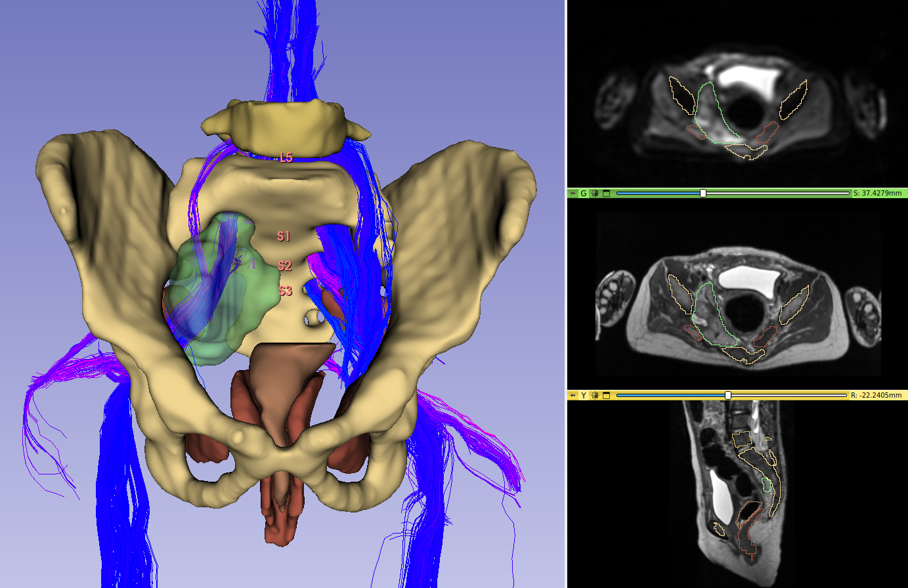This screenshot has width=908, height=588.
Task: Click the S2 sacral label in 3D view
Action: click(284, 266)
